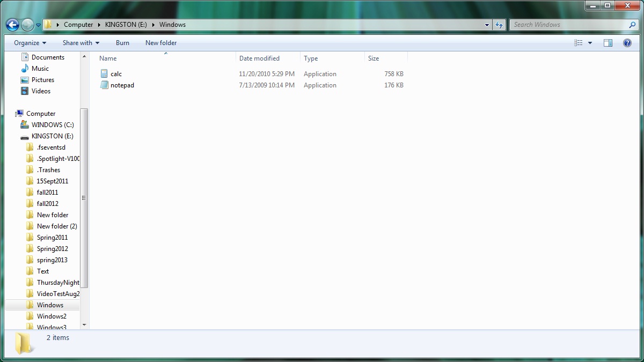Click in the Search Windows box
644x362 pixels.
(x=569, y=25)
